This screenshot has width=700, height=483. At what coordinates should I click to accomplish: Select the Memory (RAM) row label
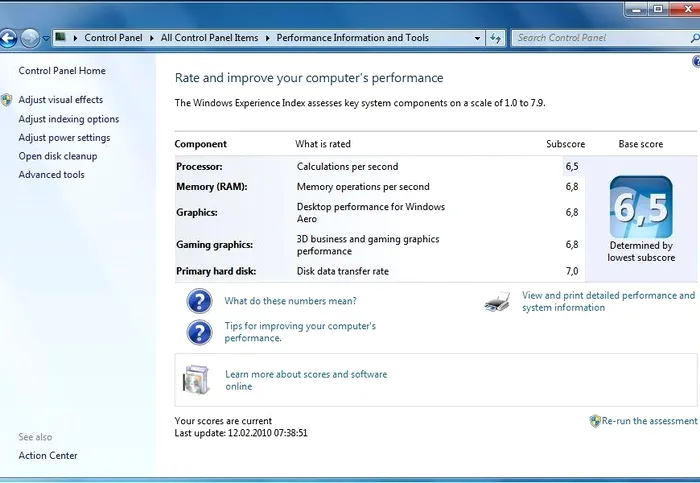[212, 187]
